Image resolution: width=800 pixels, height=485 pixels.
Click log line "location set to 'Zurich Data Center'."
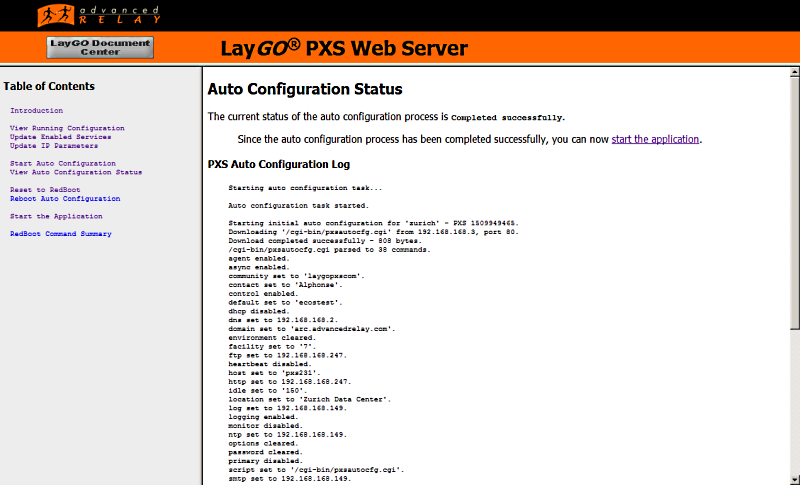(310, 399)
